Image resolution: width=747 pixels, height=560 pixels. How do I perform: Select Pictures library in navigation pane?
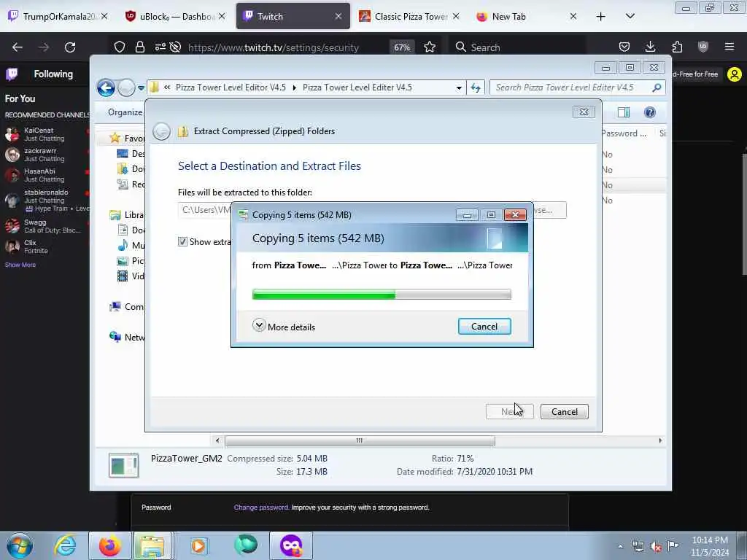(x=131, y=260)
